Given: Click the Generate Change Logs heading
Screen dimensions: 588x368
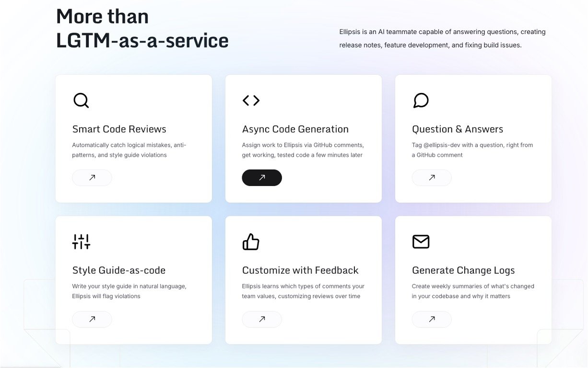Looking at the screenshot, I should 463,271.
